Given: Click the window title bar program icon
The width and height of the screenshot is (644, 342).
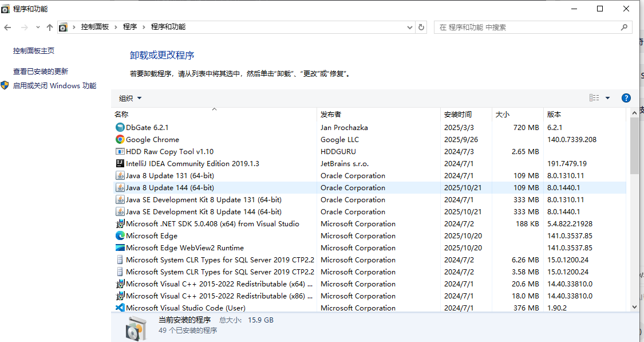Looking at the screenshot, I should tap(5, 9).
